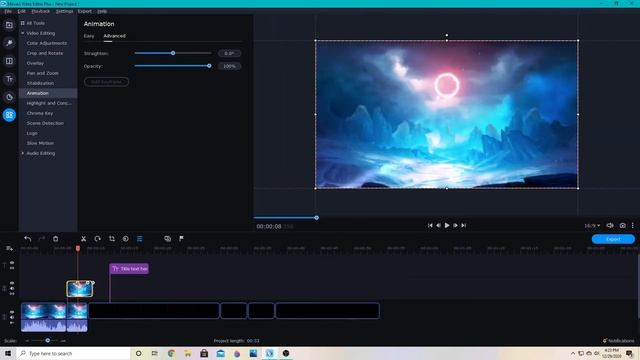Screen dimensions: 640x360
Task: Open Clip Properties lines icon
Action: [x=140, y=239]
